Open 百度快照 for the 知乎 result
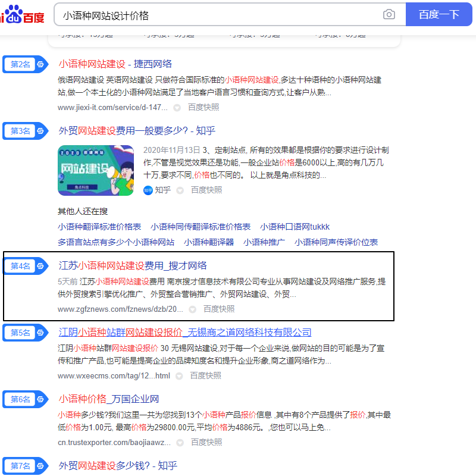Image resolution: width=476 pixels, height=476 pixels. [206, 190]
